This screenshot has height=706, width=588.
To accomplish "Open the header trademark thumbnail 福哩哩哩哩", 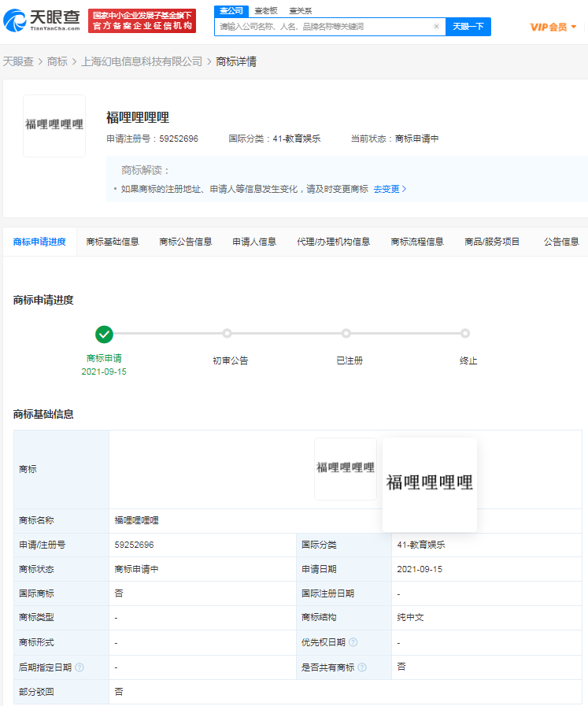I will point(54,126).
